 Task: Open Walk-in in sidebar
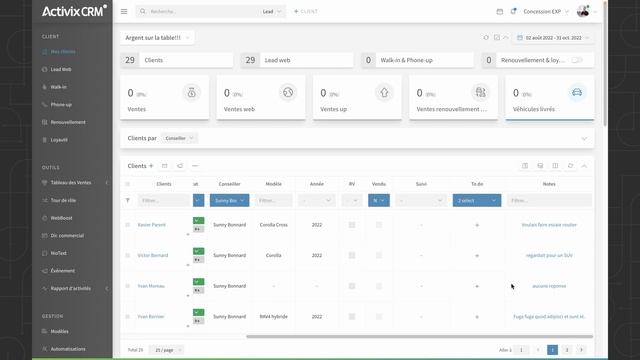click(58, 87)
